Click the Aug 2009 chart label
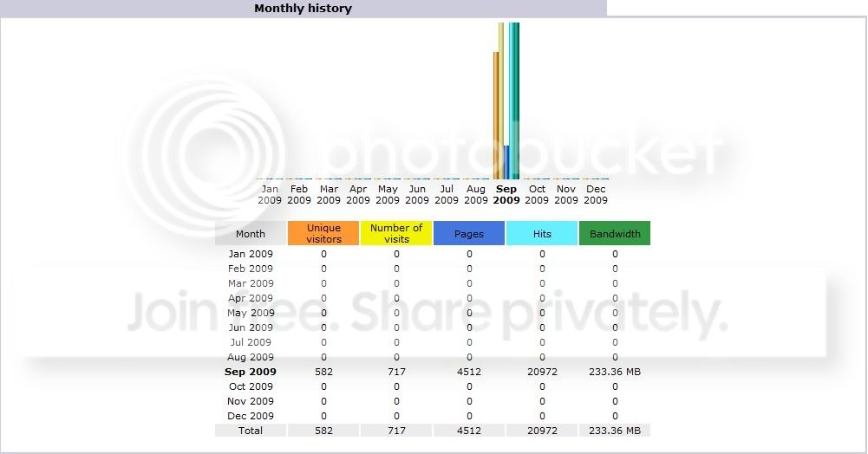 (476, 195)
